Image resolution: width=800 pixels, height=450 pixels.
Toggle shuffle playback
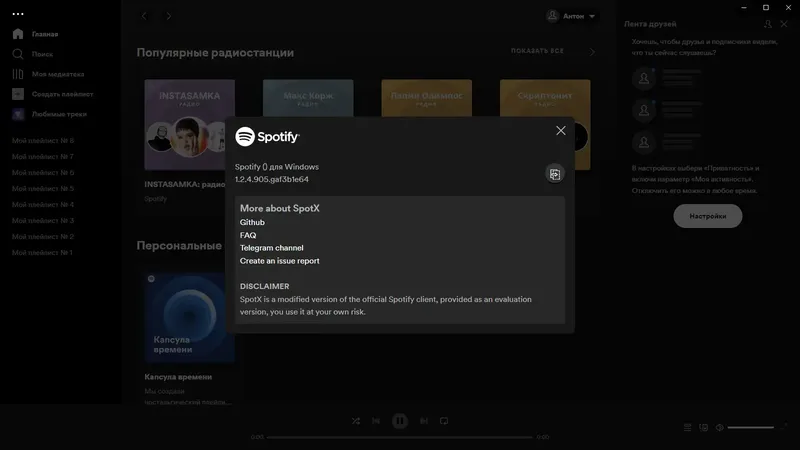356,421
